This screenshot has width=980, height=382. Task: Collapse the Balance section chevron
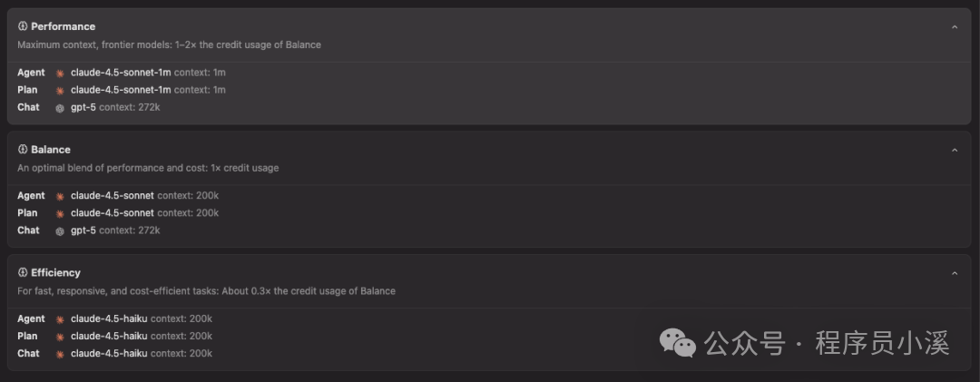[x=954, y=151]
